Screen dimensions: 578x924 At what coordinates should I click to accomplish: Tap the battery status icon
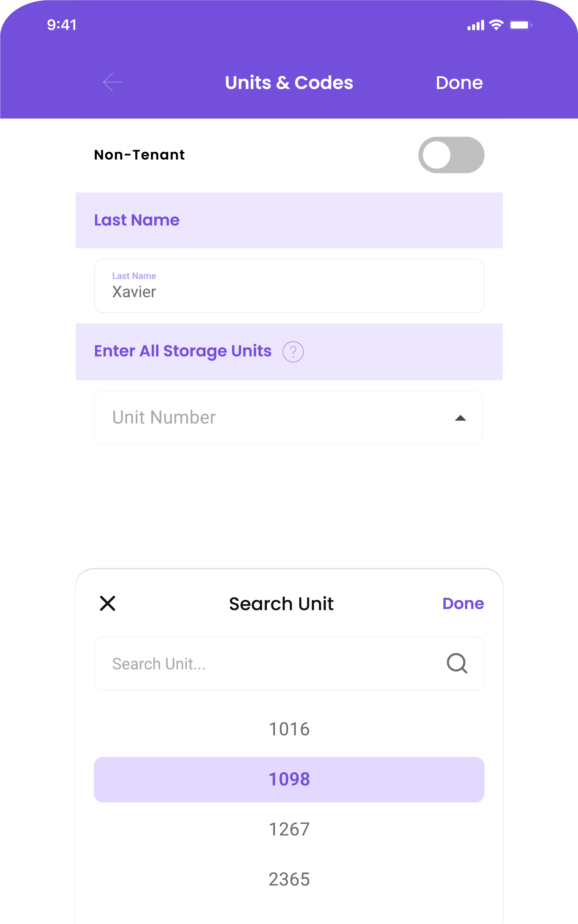coord(520,25)
